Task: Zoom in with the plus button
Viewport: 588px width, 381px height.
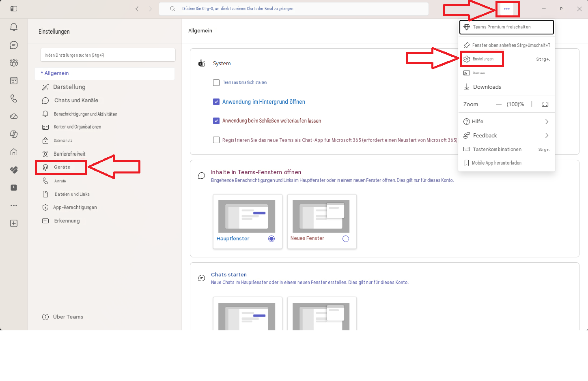Action: point(532,104)
